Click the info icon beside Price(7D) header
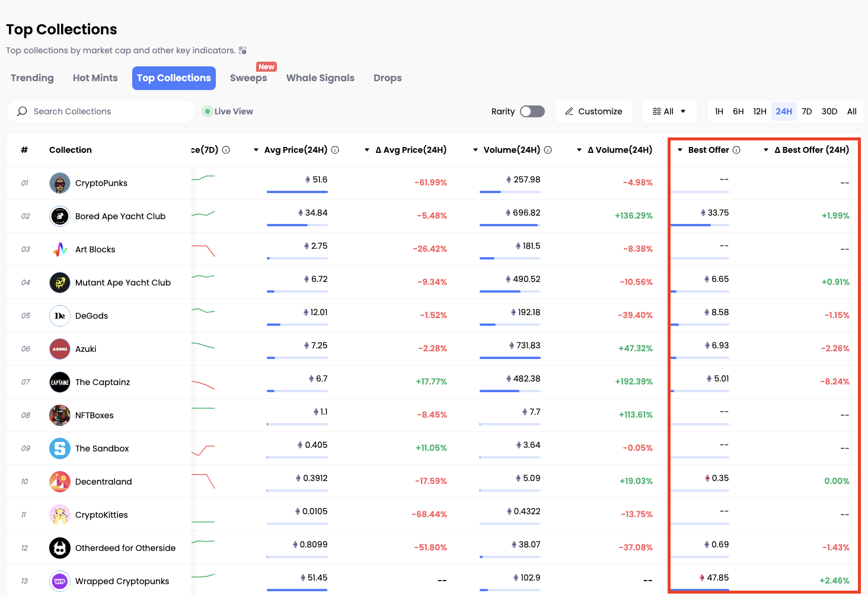 (x=226, y=150)
